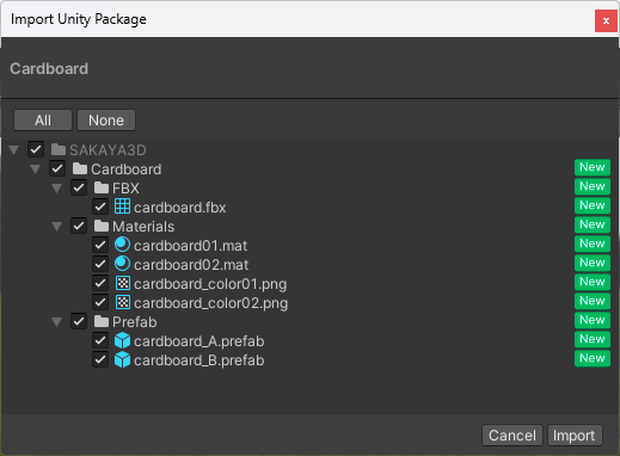This screenshot has width=620, height=456.
Task: Collapse the Materials folder arrow
Action: pos(57,226)
